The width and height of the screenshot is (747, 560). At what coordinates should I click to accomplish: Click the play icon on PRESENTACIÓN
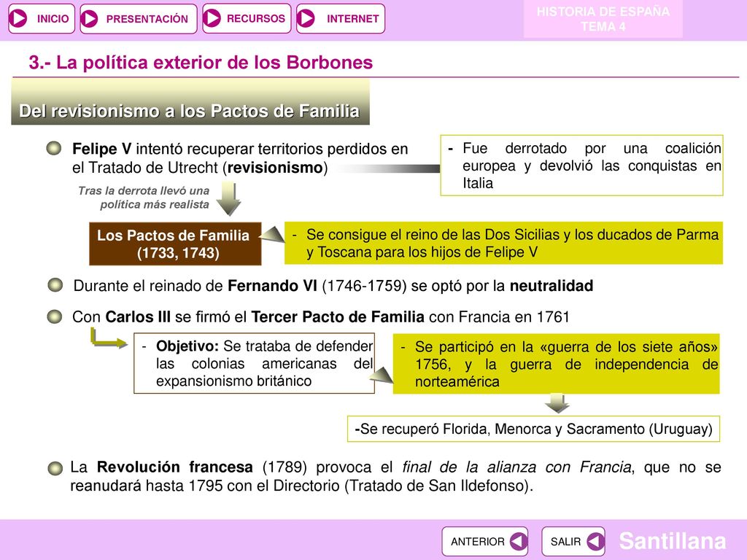tap(90, 18)
